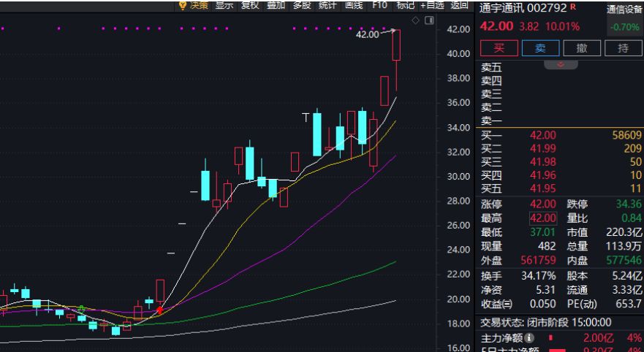The image size is (644, 352).
Task: Click the 30.00 label on price axis
Action: [x=458, y=177]
